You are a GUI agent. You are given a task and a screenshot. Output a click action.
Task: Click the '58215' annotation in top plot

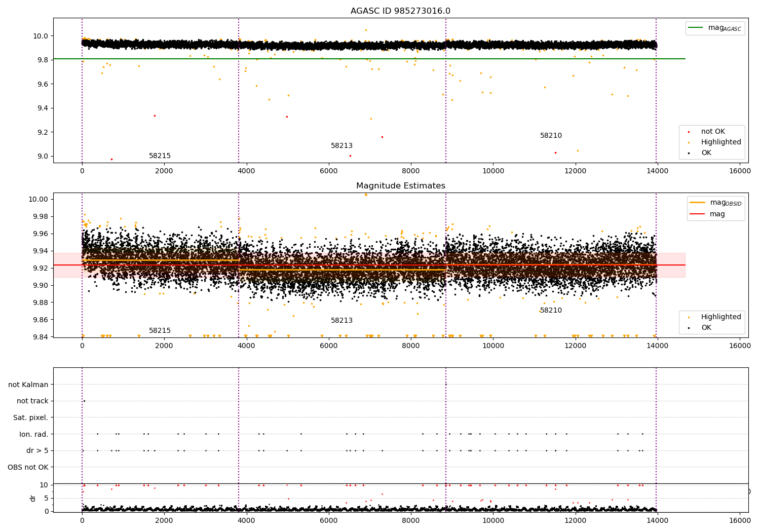point(160,156)
